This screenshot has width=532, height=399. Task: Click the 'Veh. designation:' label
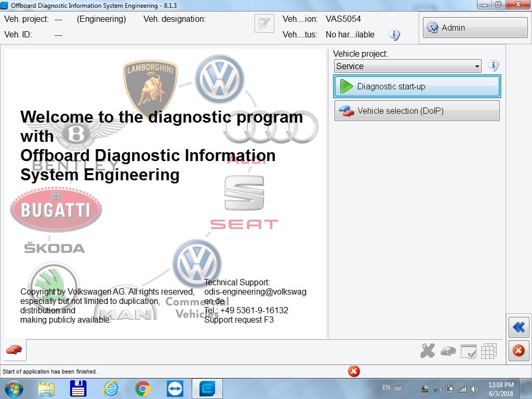175,19
